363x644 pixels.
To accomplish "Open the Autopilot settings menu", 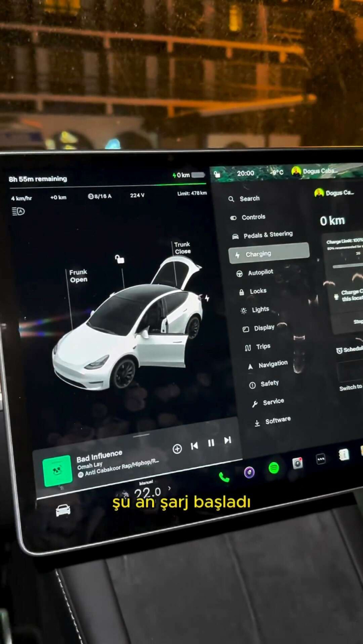I will click(260, 273).
